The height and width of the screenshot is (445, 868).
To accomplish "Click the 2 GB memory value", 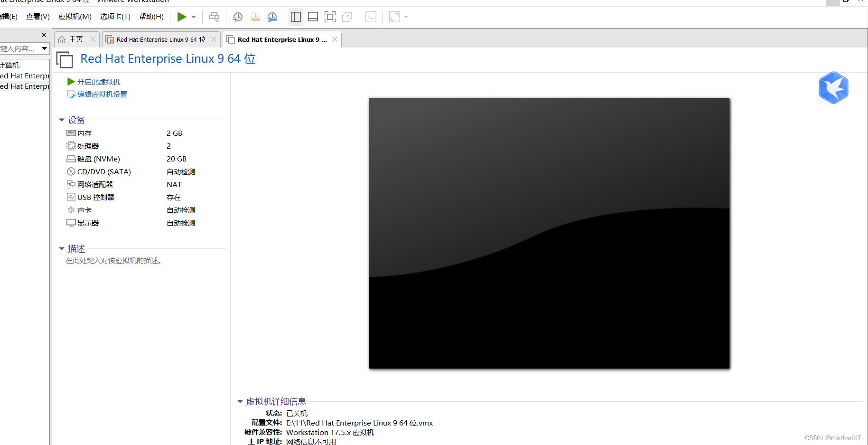I will tap(174, 133).
